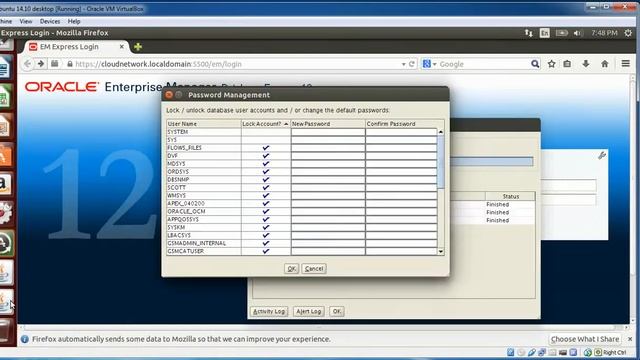This screenshot has height=360, width=640.
Task: Sort by the Lock Account column header
Action: click(x=266, y=124)
